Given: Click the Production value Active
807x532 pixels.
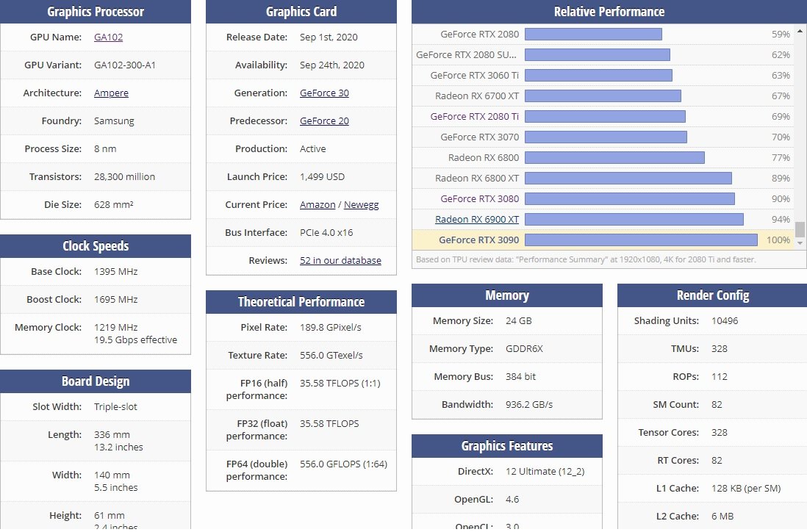Looking at the screenshot, I should 312,148.
